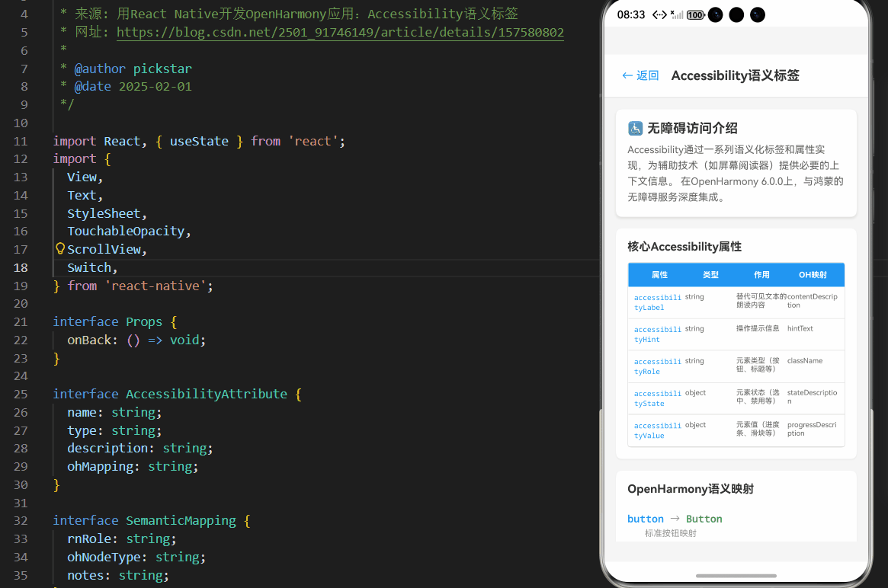Image resolution: width=888 pixels, height=588 pixels.
Task: Click the Accessibility语义标签 page title
Action: coord(735,75)
